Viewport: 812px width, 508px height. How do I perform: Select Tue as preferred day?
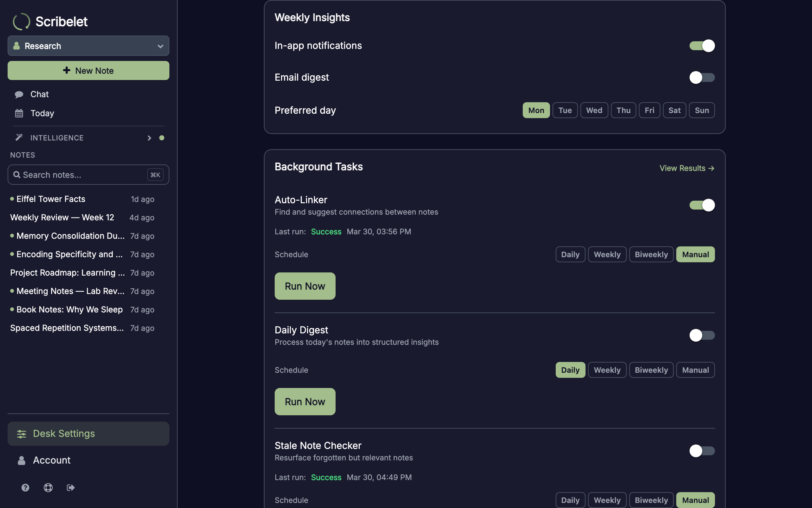565,110
